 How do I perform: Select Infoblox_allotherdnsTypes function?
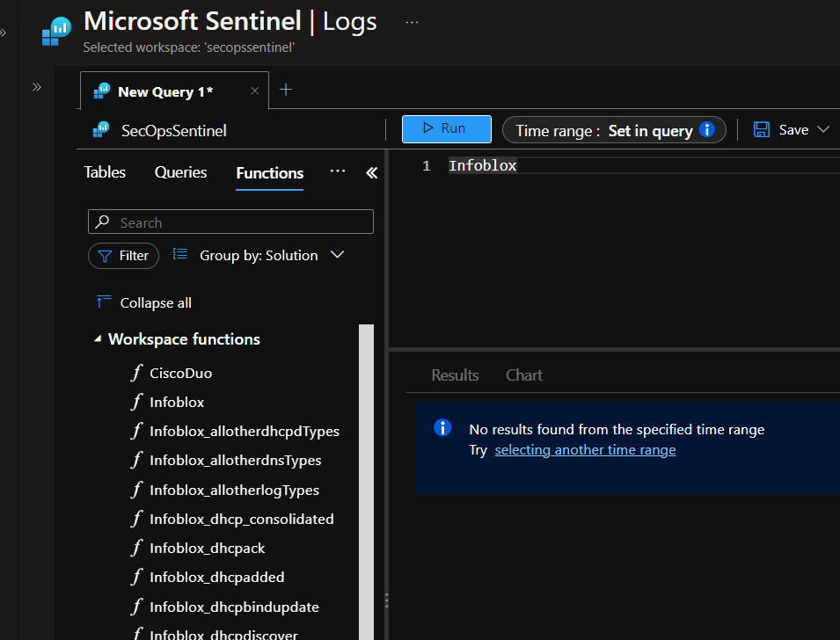click(235, 461)
